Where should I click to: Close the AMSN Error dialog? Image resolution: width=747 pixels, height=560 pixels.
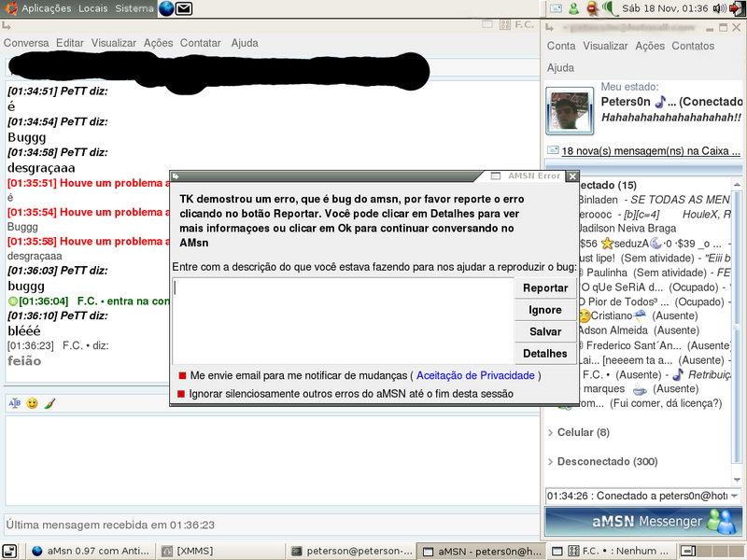[x=572, y=176]
